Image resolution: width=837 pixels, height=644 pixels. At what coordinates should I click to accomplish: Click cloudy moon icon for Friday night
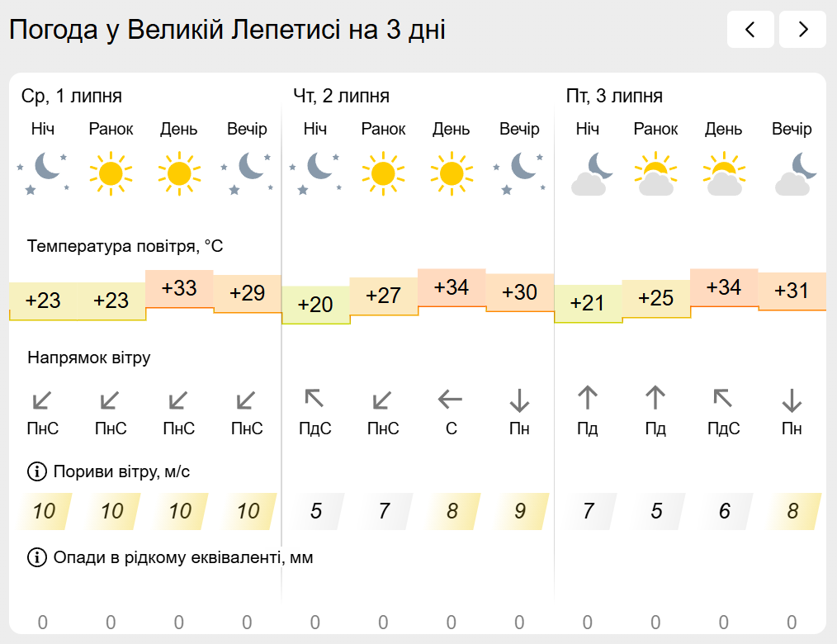[x=592, y=173]
